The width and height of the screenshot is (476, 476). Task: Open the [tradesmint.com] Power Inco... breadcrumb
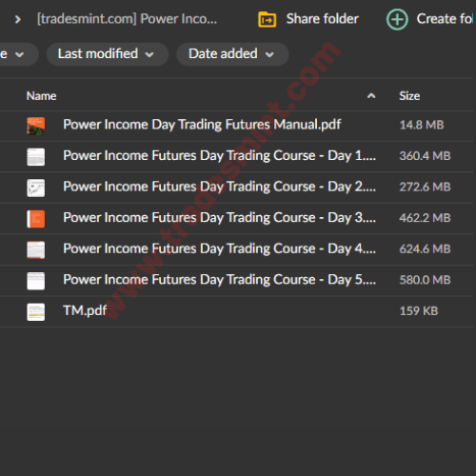pyautogui.click(x=127, y=19)
